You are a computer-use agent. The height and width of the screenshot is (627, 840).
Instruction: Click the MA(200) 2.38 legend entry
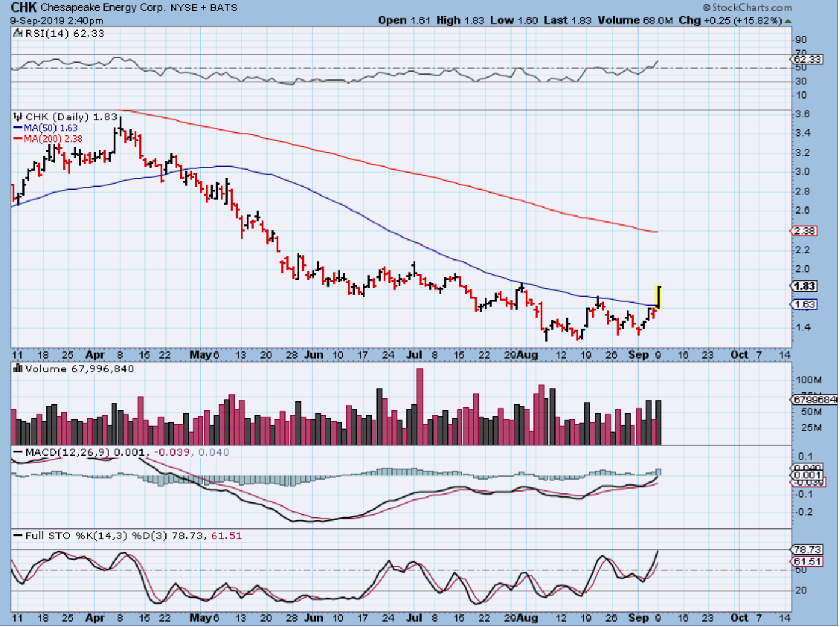(53, 139)
